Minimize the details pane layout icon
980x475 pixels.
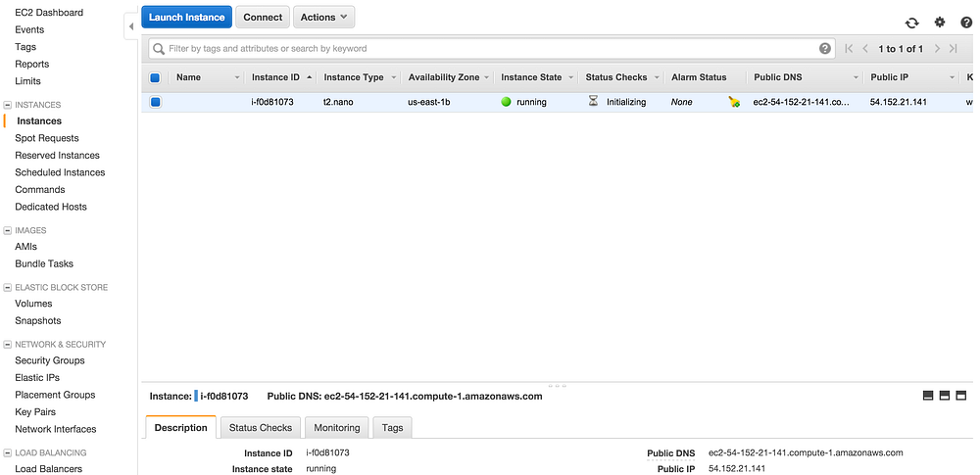[x=928, y=395]
